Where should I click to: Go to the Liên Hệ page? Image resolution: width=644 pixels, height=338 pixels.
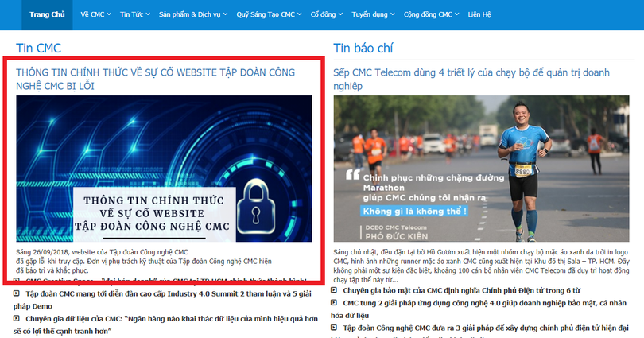(x=479, y=14)
